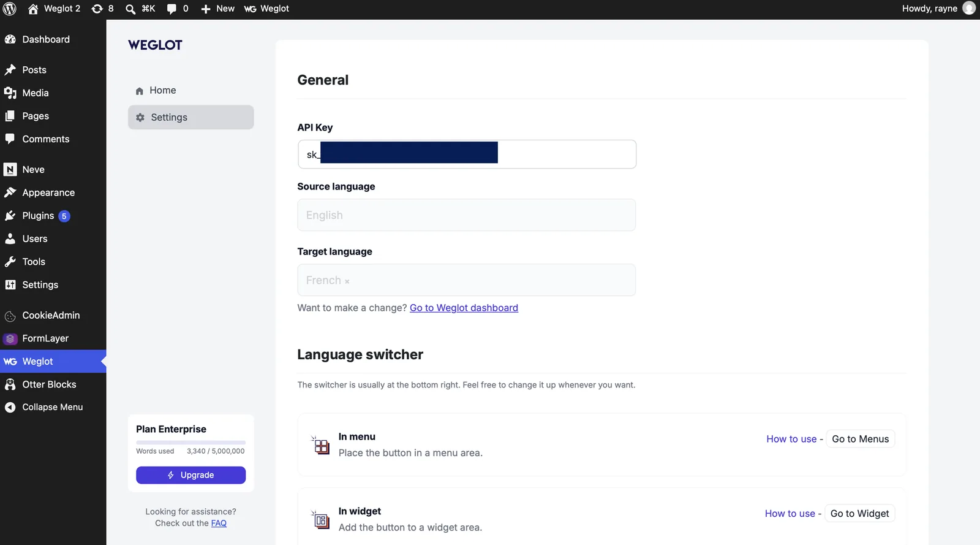Click the Go to Menus button

point(860,439)
